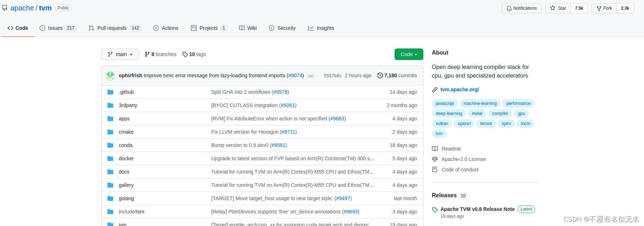
Task: Open the main branch dropdown
Action: click(120, 54)
